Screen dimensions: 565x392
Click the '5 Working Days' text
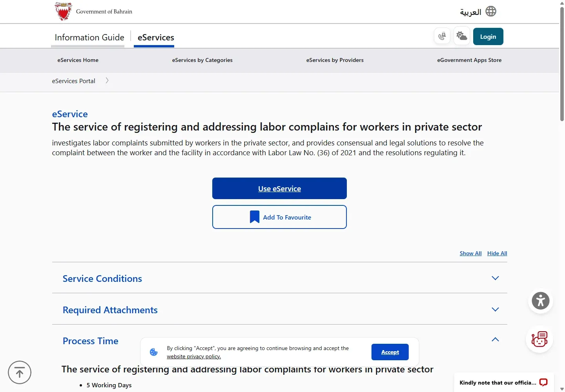(x=109, y=385)
